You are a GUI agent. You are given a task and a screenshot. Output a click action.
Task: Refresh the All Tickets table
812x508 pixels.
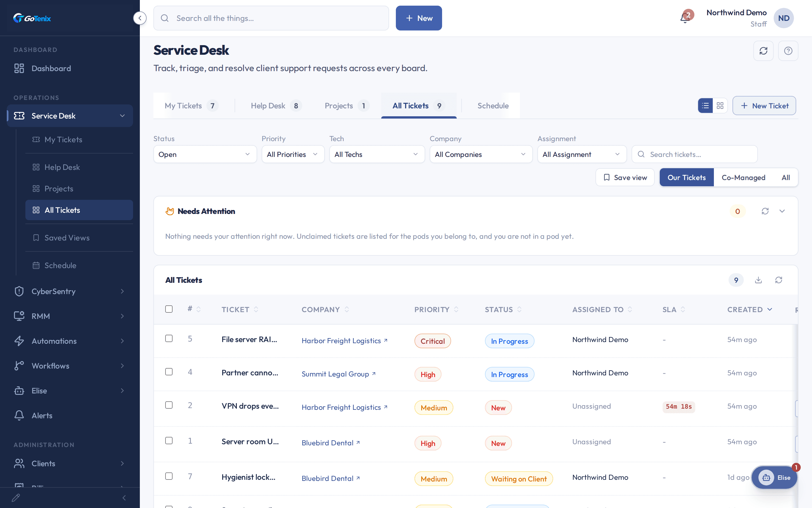(778, 280)
